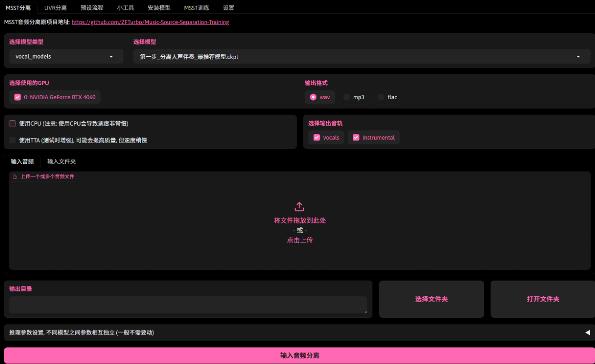
Task: Toggle the 使用TTA test-time augmentation checkbox
Action: click(13, 140)
